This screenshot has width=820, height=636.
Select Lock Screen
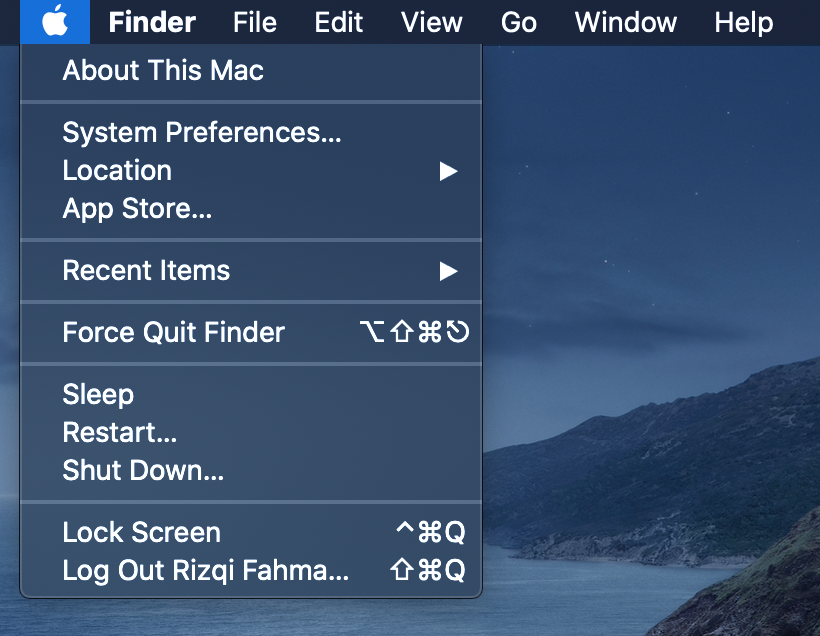click(x=141, y=533)
